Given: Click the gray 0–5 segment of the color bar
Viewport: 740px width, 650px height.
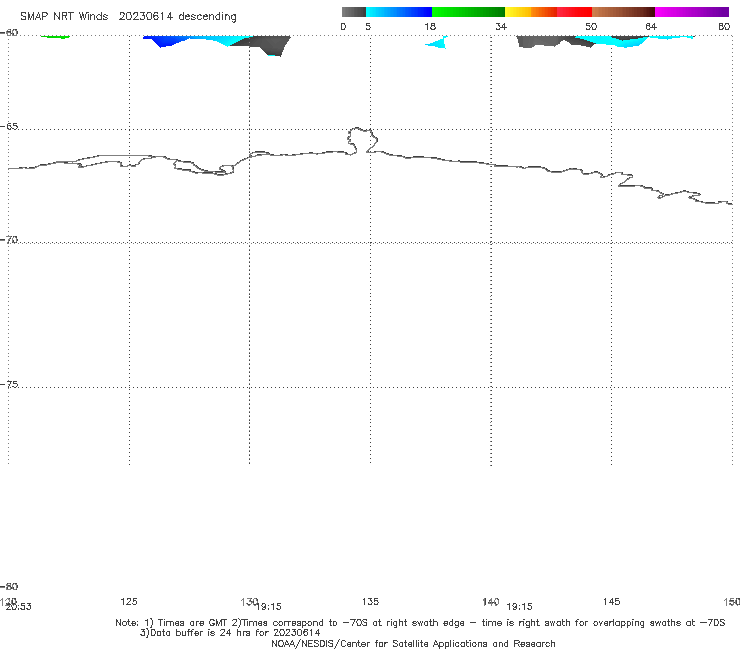Looking at the screenshot, I should [353, 12].
